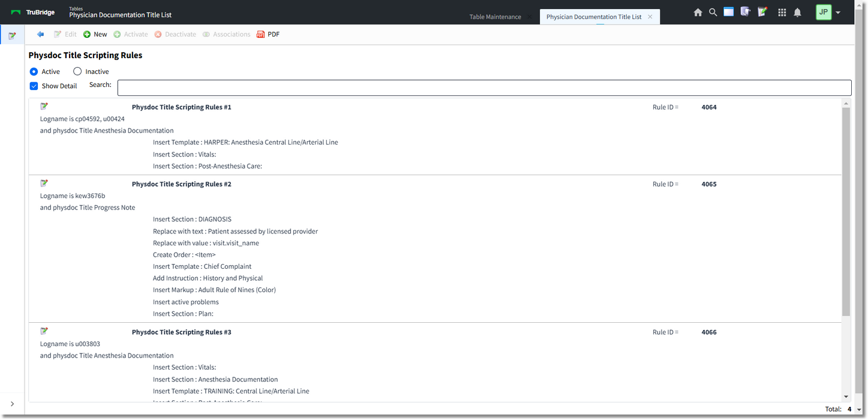Expand the user menu dropdown arrow
This screenshot has width=868, height=420.
click(x=838, y=13)
